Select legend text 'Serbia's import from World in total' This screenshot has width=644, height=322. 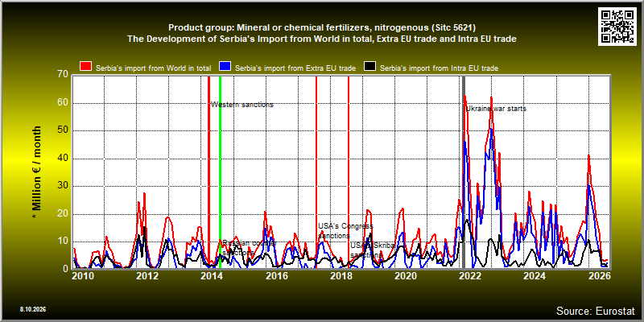[154, 68]
